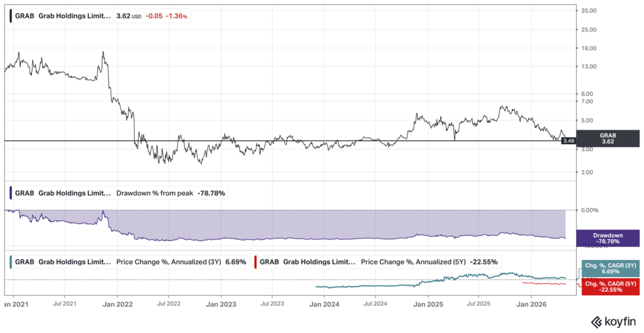Click the 6.69% value in 3Y legend
This screenshot has height=333, width=644.
(x=236, y=261)
